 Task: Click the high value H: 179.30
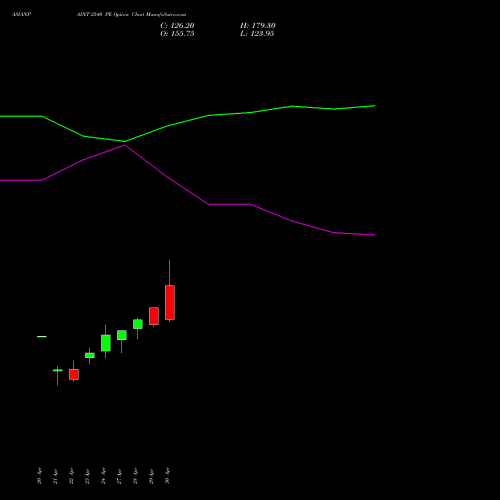click(258, 26)
